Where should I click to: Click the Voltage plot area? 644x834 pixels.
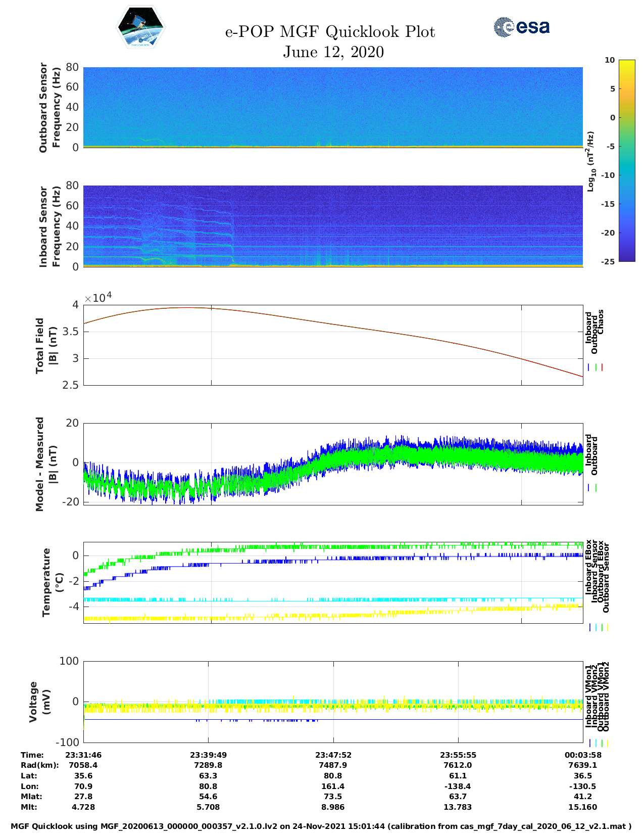click(333, 701)
